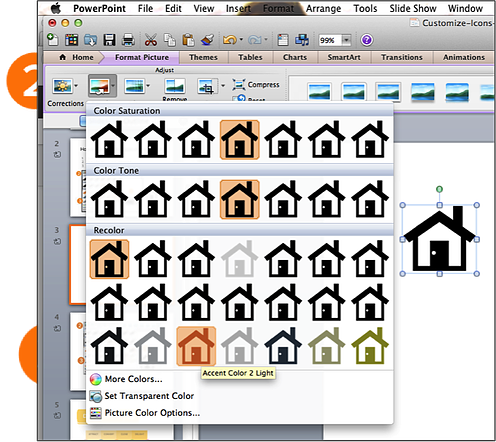Click the Filters picture icon

coord(134,86)
